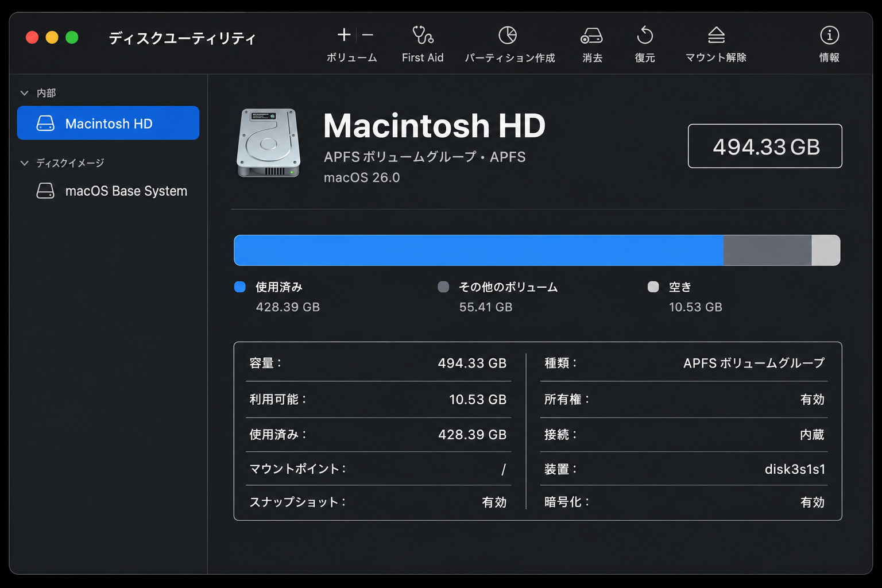The image size is (882, 588).
Task: Open the partition creation pie icon
Action: [508, 35]
